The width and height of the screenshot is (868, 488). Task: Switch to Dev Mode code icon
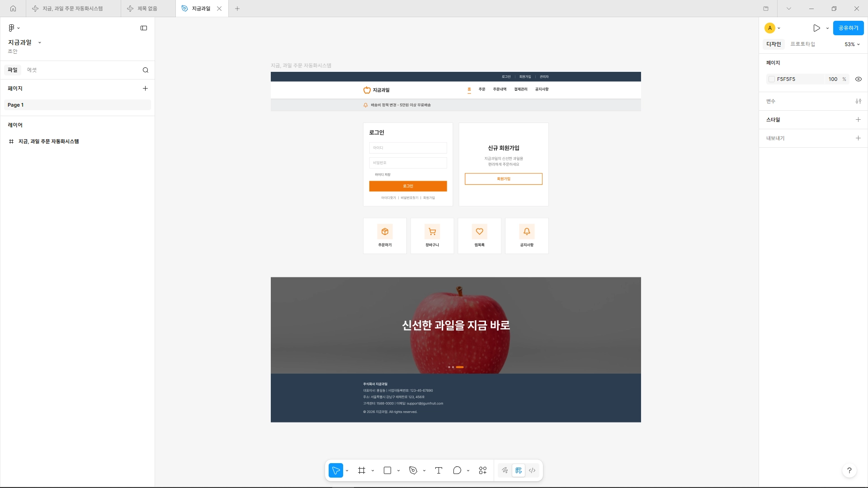click(532, 470)
